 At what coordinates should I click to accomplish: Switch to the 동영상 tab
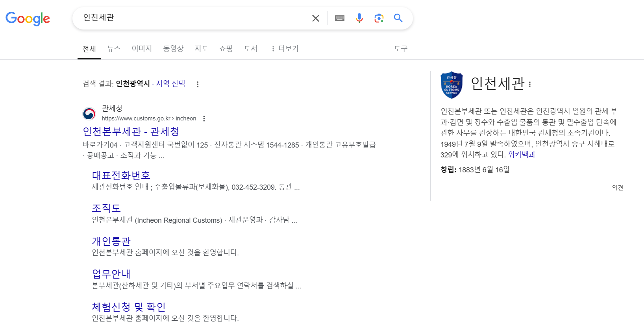tap(173, 48)
